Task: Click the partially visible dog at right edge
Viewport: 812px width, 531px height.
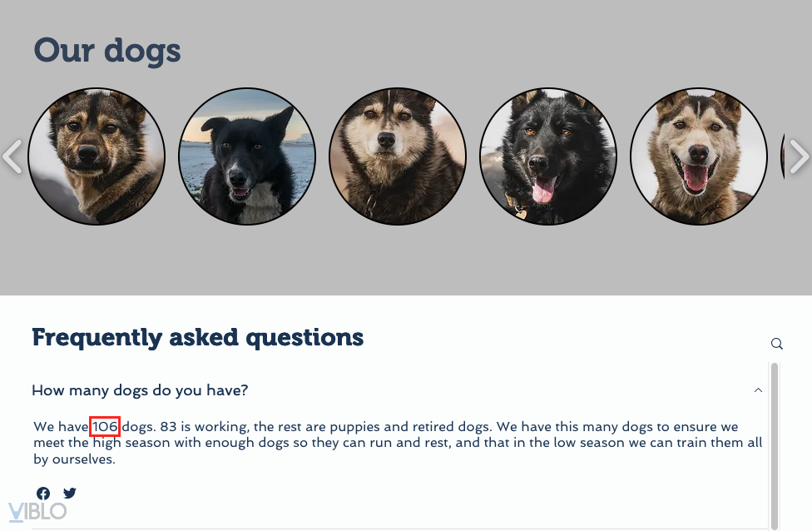Action: pos(784,156)
